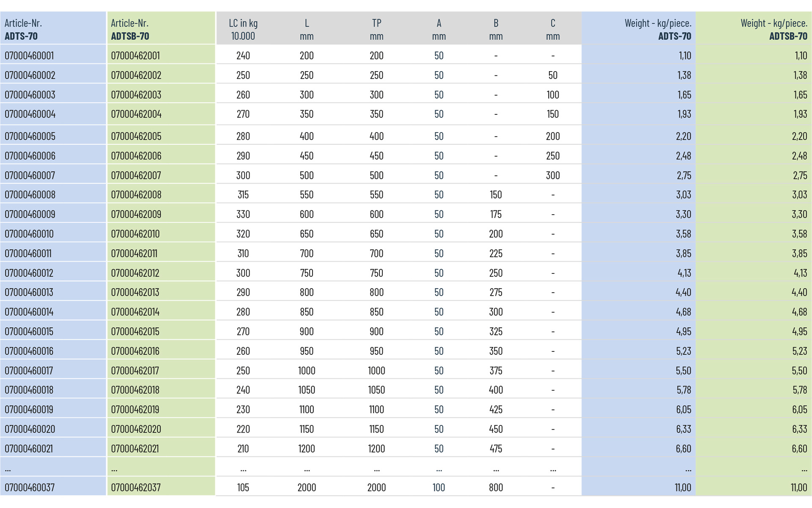Select the TP mm column header
Image resolution: width=812 pixels, height=508 pixels.
(376, 29)
